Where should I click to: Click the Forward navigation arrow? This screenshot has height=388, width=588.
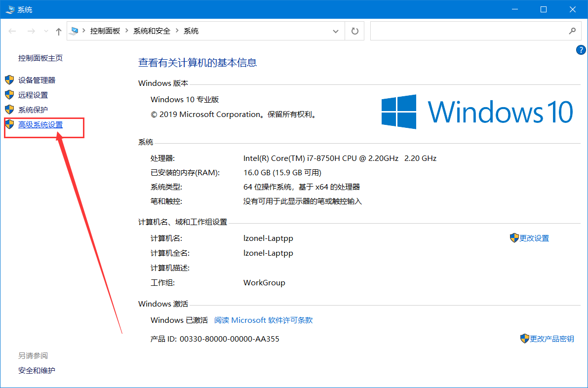click(31, 31)
